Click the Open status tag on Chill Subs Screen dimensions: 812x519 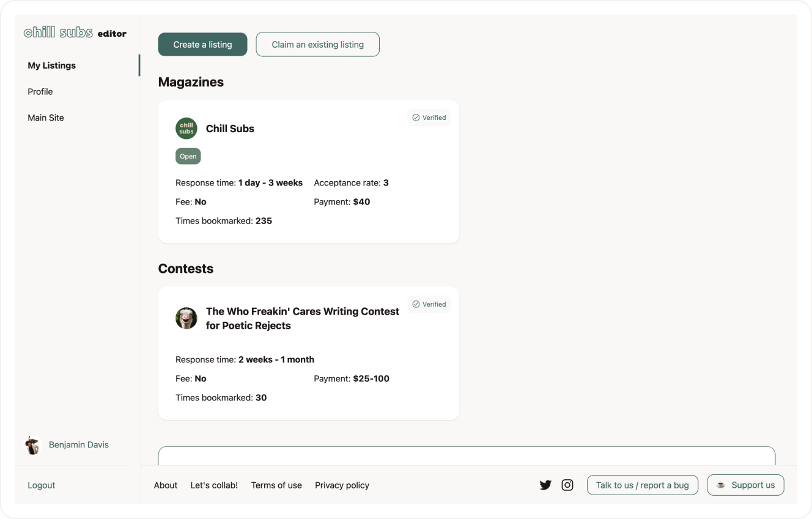click(x=188, y=156)
